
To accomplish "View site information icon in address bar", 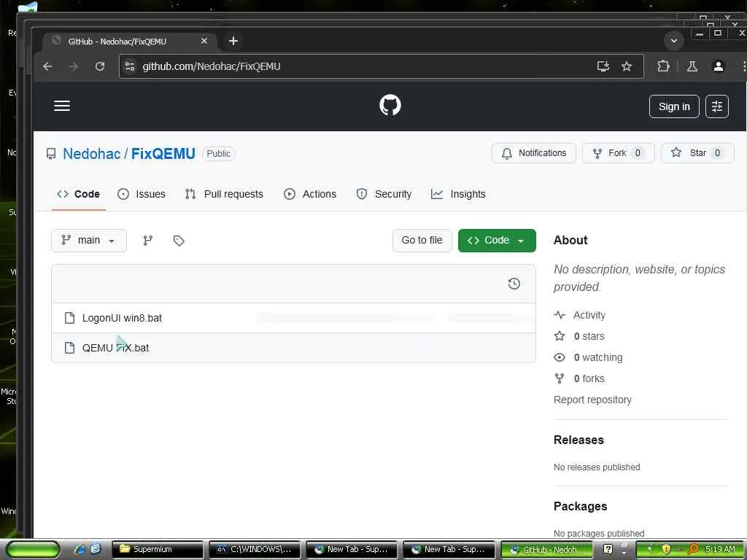I will click(x=130, y=66).
